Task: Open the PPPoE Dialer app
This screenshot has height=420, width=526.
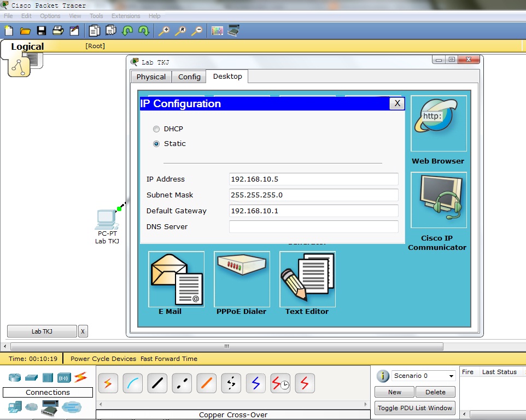Action: [x=242, y=279]
